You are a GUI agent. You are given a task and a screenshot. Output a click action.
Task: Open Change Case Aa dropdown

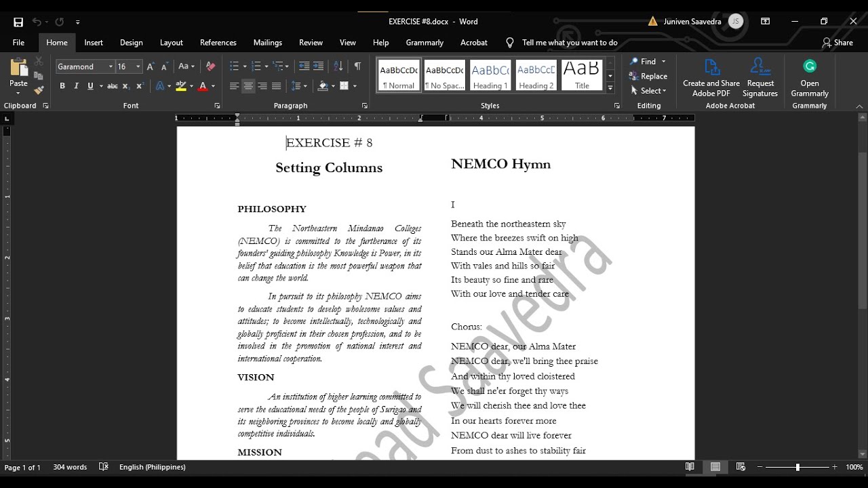186,66
